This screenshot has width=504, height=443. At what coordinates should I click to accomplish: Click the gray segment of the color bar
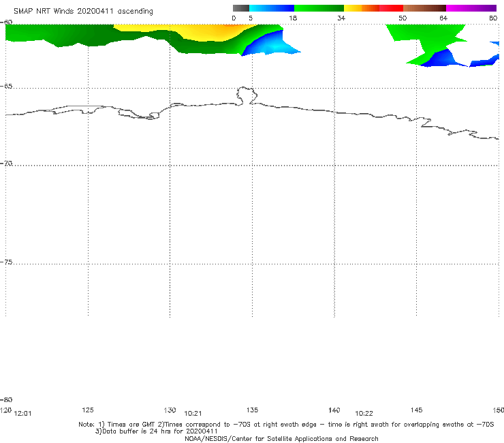click(x=240, y=8)
